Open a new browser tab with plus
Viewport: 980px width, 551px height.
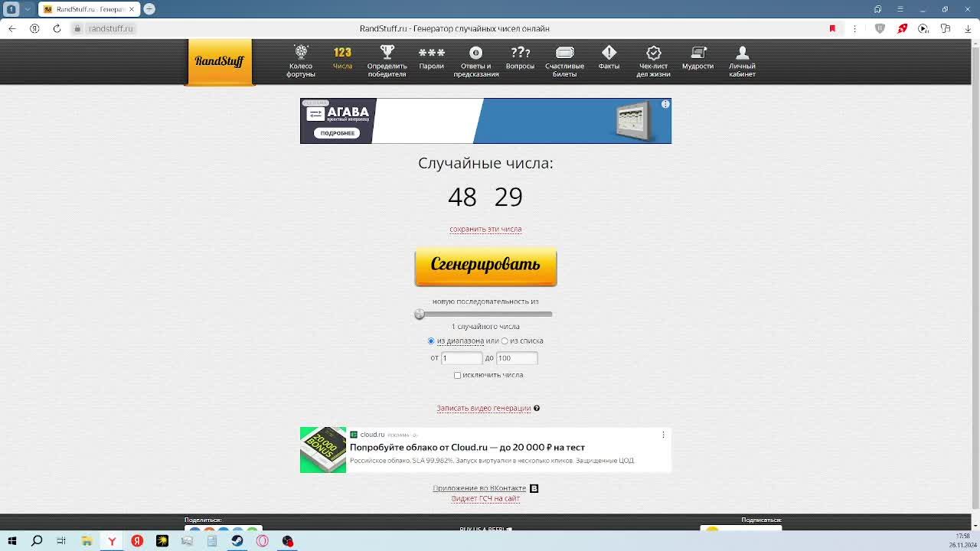click(x=149, y=9)
